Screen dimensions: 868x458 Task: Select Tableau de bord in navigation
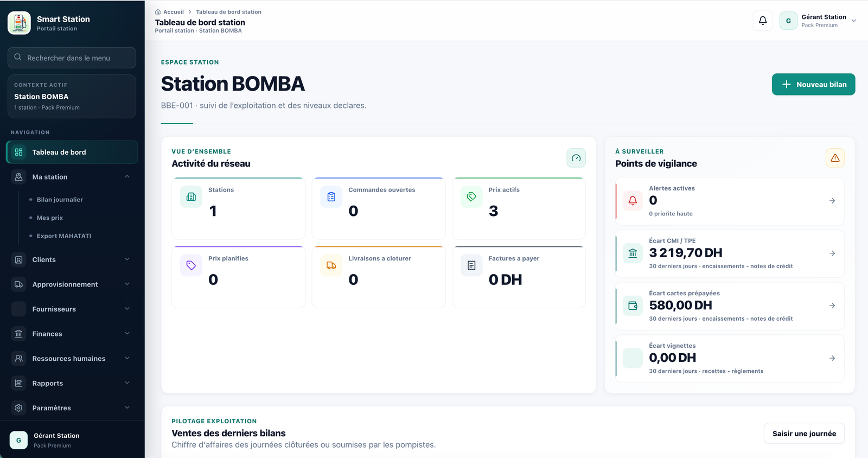pos(72,152)
